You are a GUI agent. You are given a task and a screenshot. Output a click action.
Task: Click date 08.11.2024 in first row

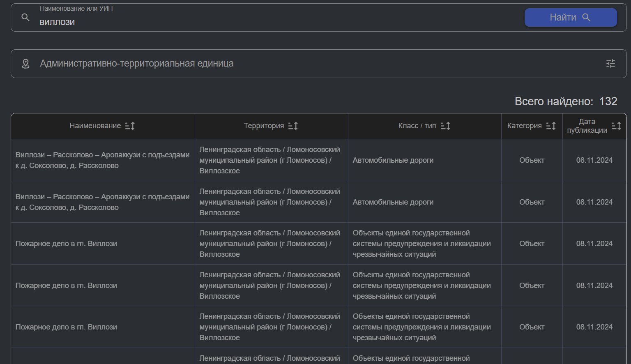[594, 160]
